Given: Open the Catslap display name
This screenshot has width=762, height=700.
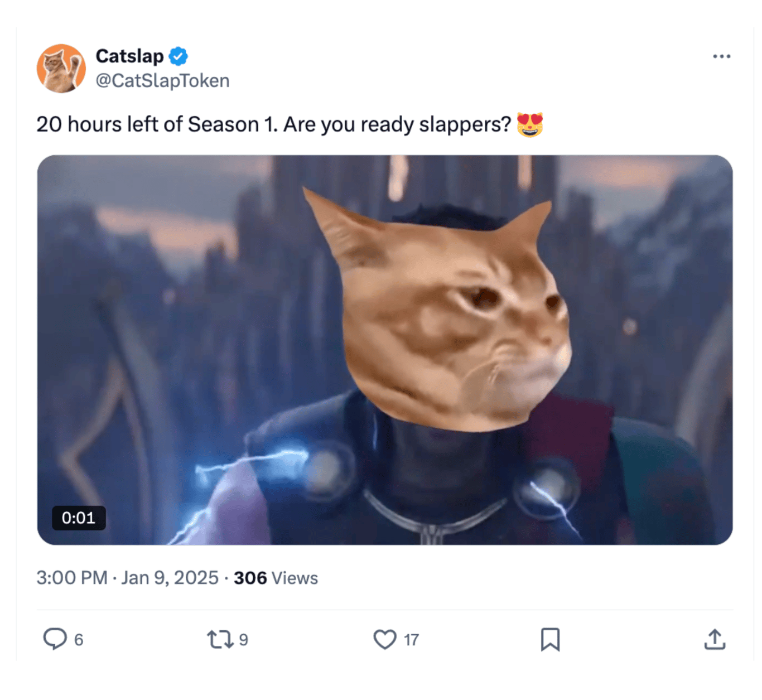Looking at the screenshot, I should point(129,56).
